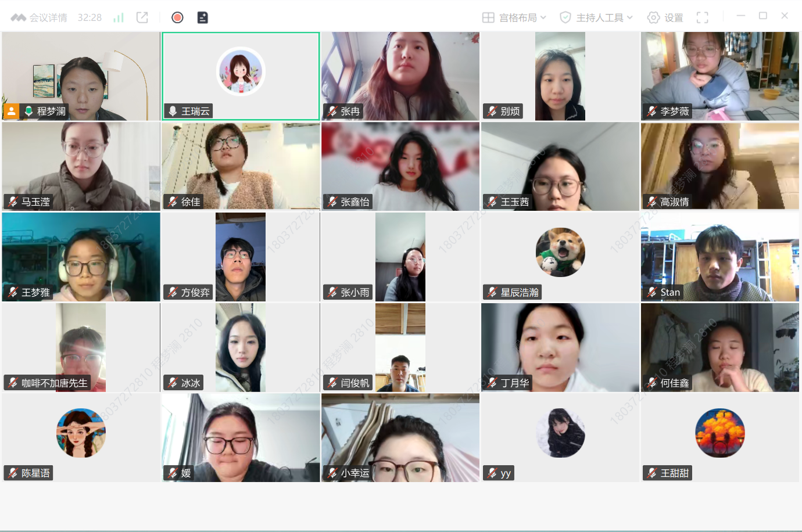Enter fullscreen mode with bracket icon
The width and height of the screenshot is (802, 532).
coord(703,17)
